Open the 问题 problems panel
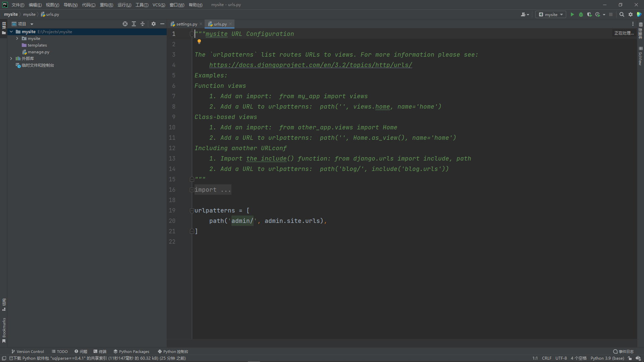 tap(81, 352)
